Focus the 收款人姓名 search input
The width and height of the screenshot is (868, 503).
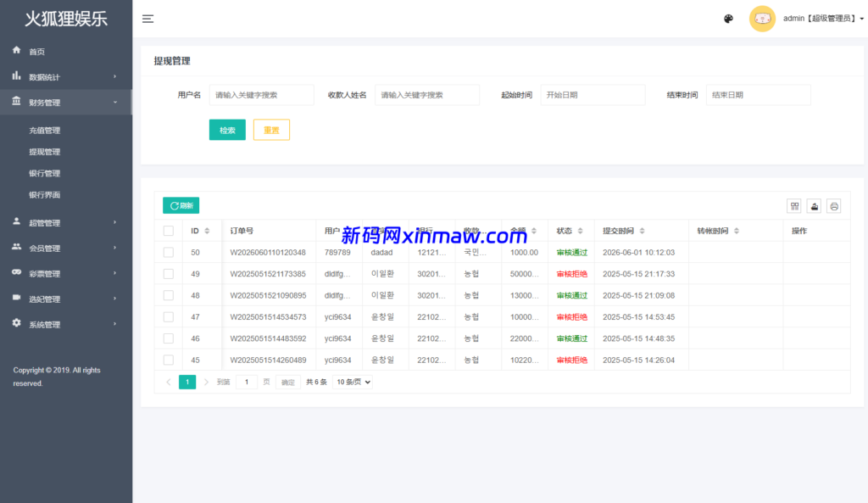pyautogui.click(x=427, y=95)
